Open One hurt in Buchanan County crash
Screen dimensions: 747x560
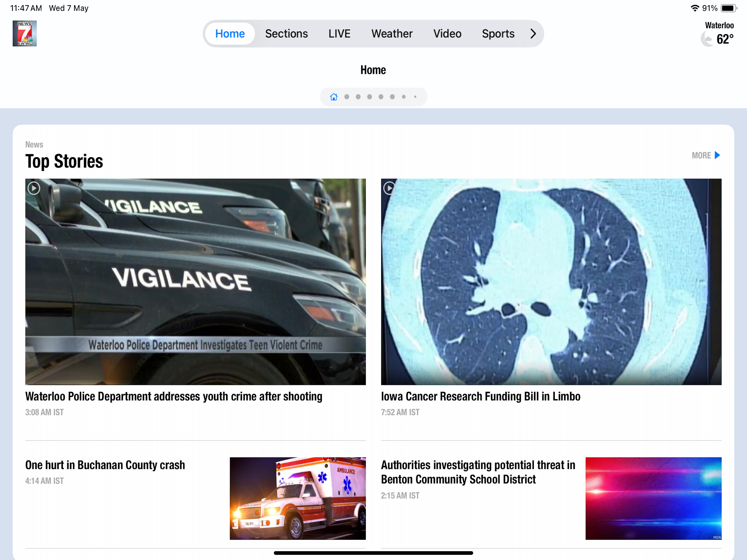(x=105, y=465)
